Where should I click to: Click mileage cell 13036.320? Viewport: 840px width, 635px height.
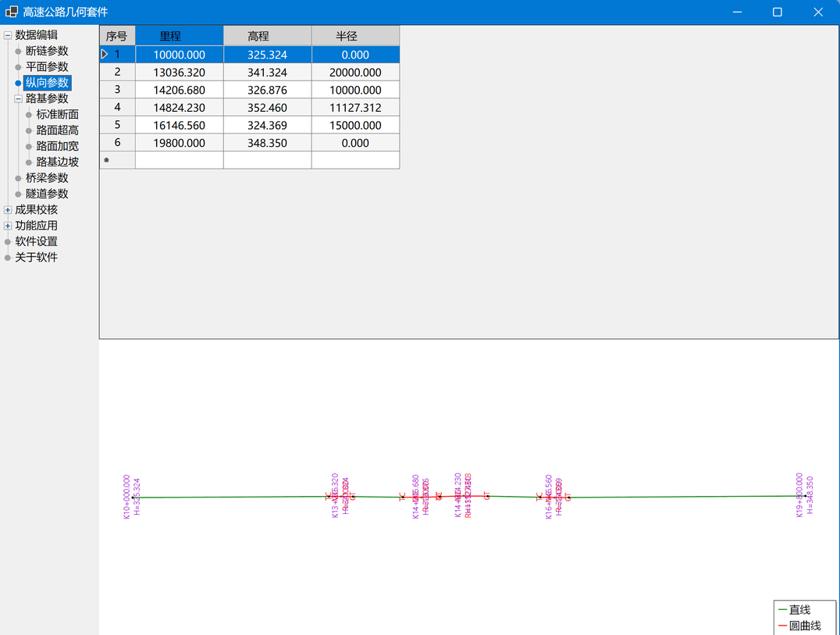click(x=180, y=73)
